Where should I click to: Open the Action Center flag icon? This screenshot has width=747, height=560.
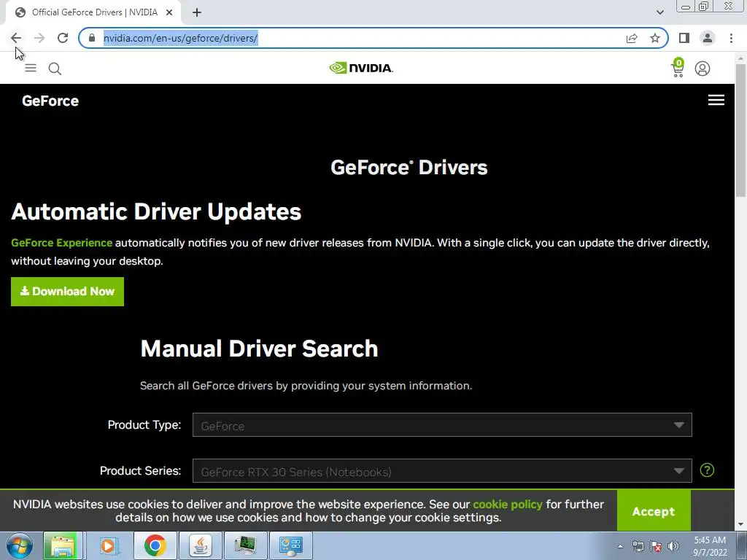point(656,546)
